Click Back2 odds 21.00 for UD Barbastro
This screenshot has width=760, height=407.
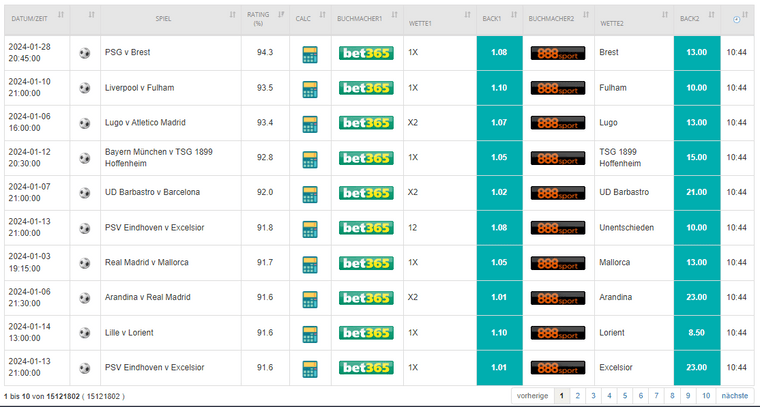pyautogui.click(x=697, y=193)
